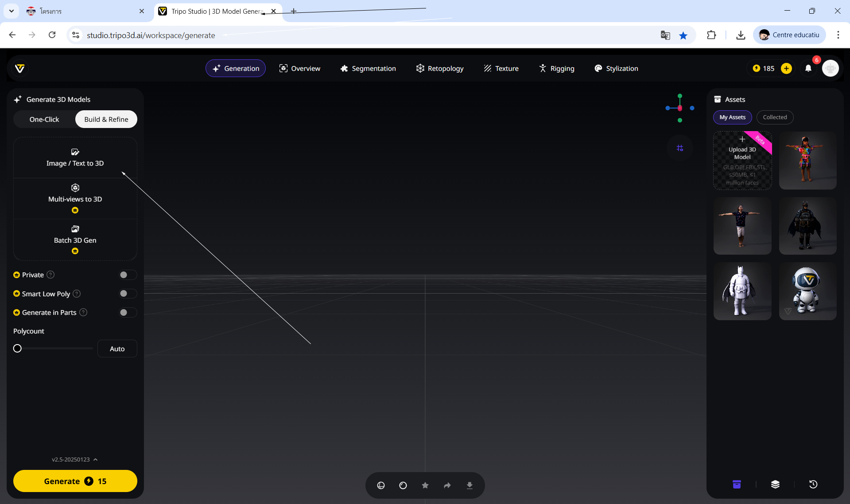Expand the v2.5-20250123 version selector

pyautogui.click(x=74, y=459)
